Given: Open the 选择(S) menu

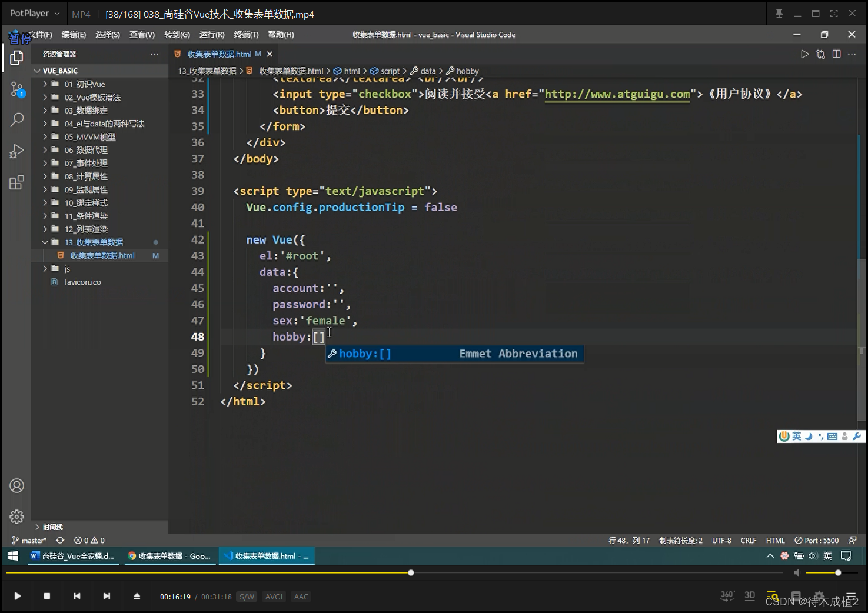Looking at the screenshot, I should pyautogui.click(x=108, y=35).
